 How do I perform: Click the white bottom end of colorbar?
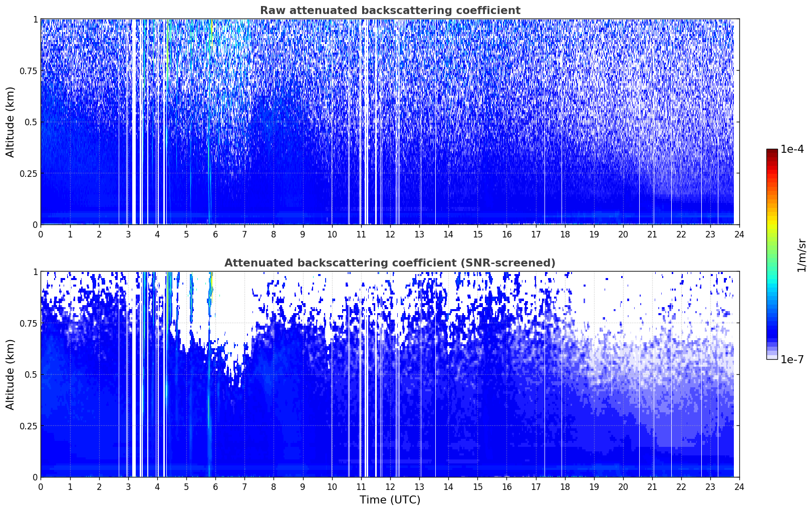[772, 357]
